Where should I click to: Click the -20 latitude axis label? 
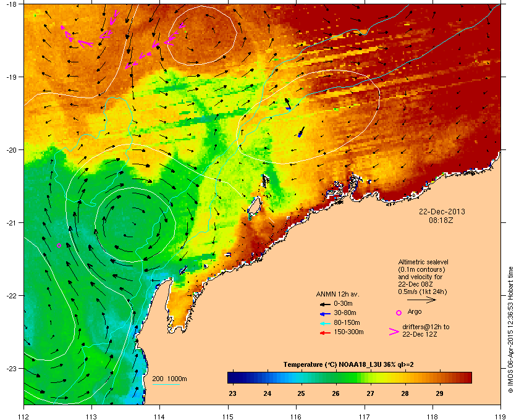coord(12,149)
